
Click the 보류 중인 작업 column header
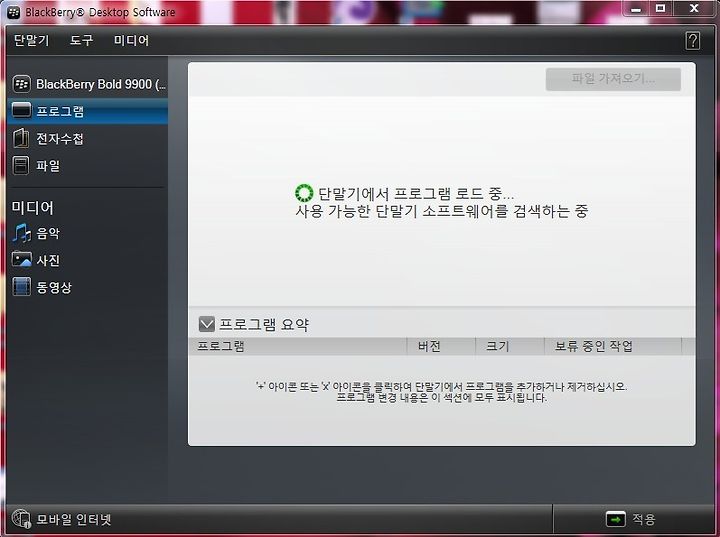pyautogui.click(x=613, y=346)
